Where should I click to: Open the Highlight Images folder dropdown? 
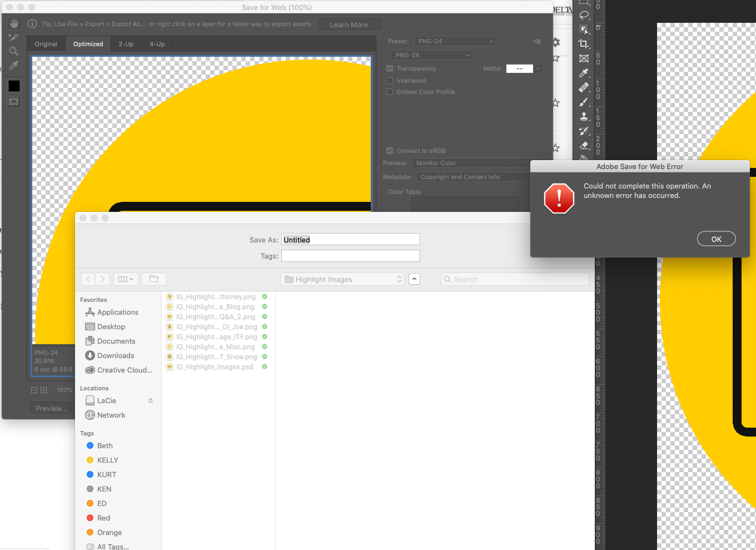click(x=343, y=279)
